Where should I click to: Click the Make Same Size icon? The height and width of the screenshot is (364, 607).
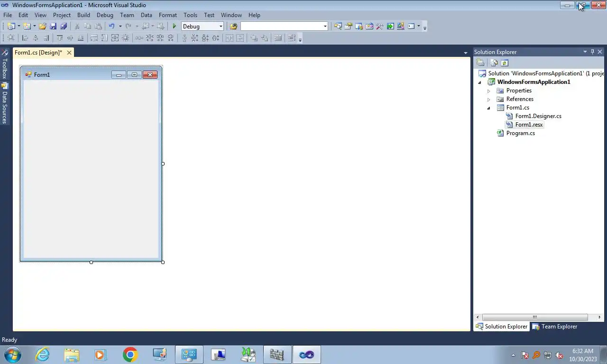pos(115,38)
